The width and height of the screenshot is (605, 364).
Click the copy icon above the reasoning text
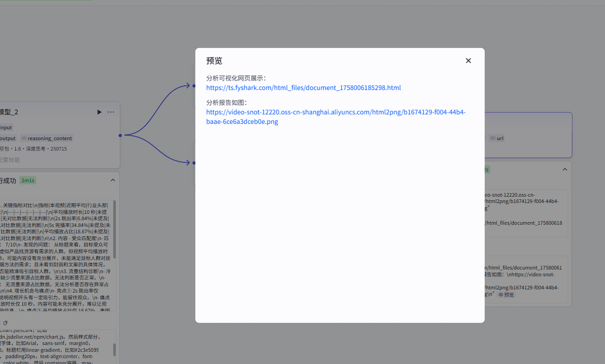[6, 323]
